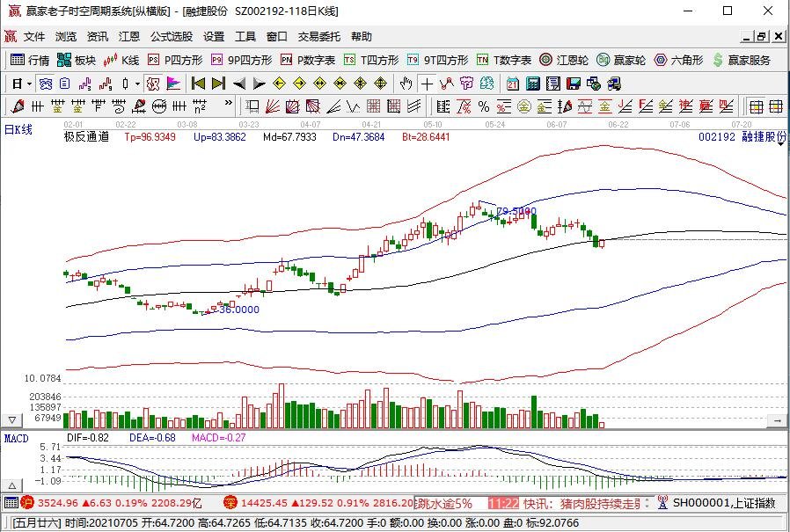Restore the inner chart window
The image size is (790, 532).
point(762,37)
